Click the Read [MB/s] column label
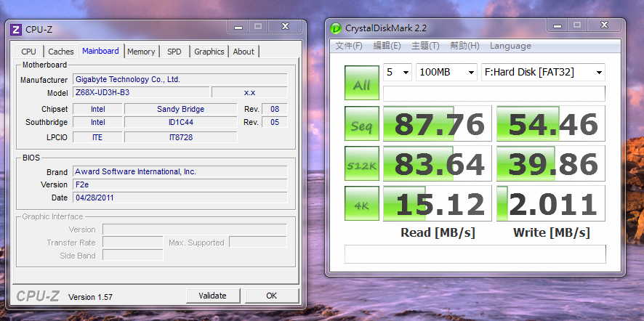Screen dimensions: 644x321 (438, 232)
